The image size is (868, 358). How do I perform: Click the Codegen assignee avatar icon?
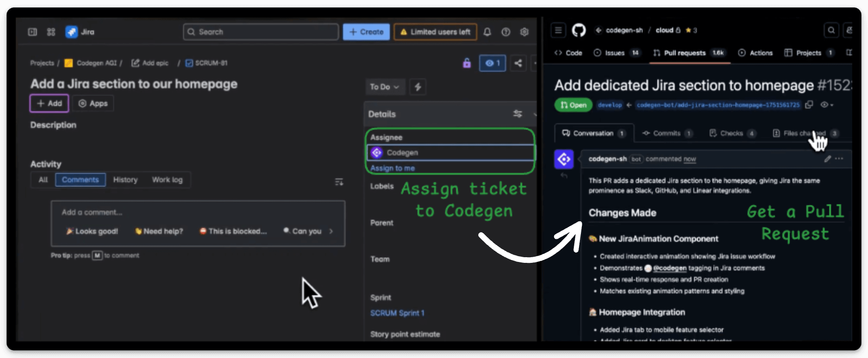point(377,153)
